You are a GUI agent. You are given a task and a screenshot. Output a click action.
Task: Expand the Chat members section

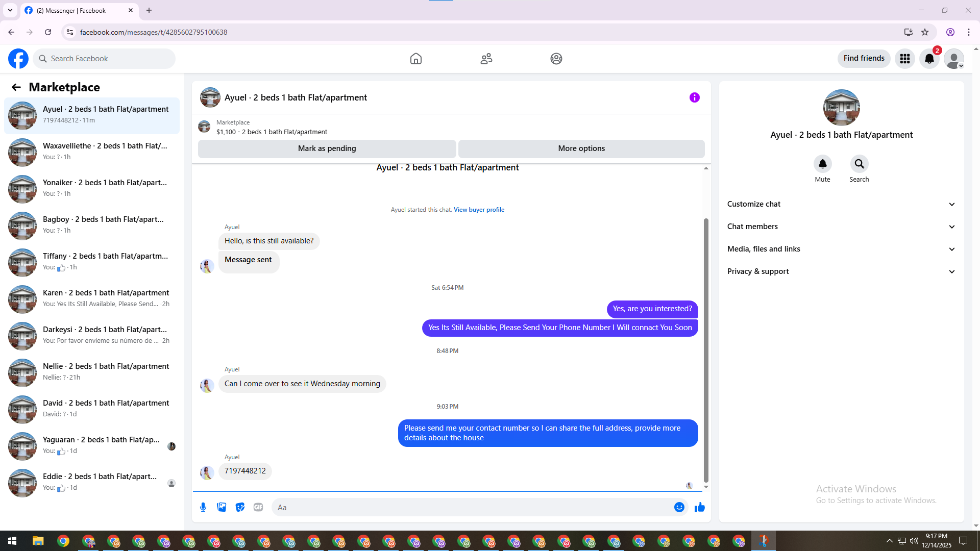click(841, 227)
